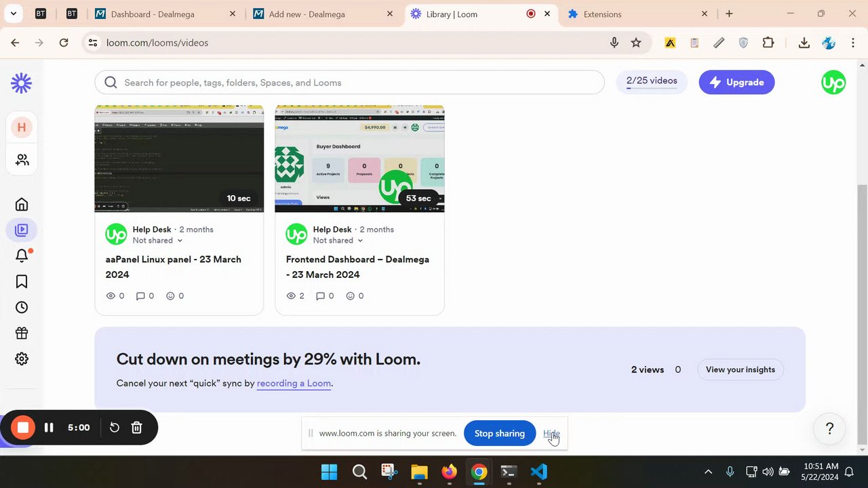Image resolution: width=868 pixels, height=488 pixels.
Task: Stop the Loom recording
Action: point(22,428)
